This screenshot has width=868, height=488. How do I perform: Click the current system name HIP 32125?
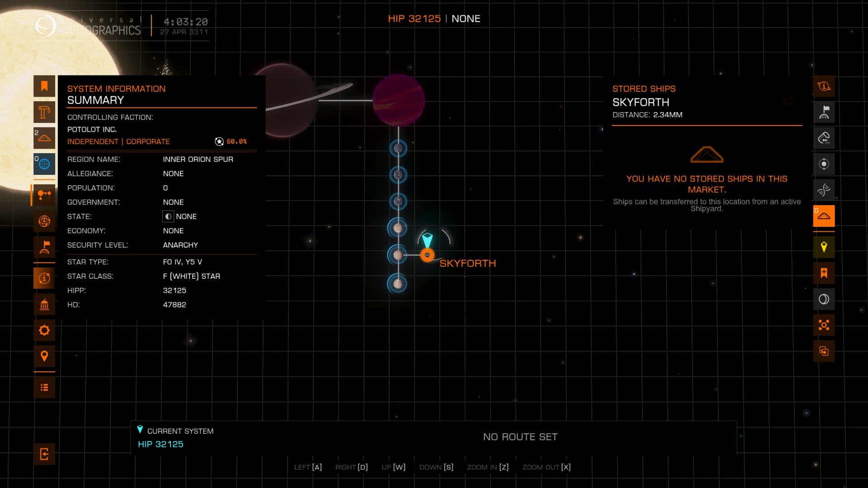160,444
